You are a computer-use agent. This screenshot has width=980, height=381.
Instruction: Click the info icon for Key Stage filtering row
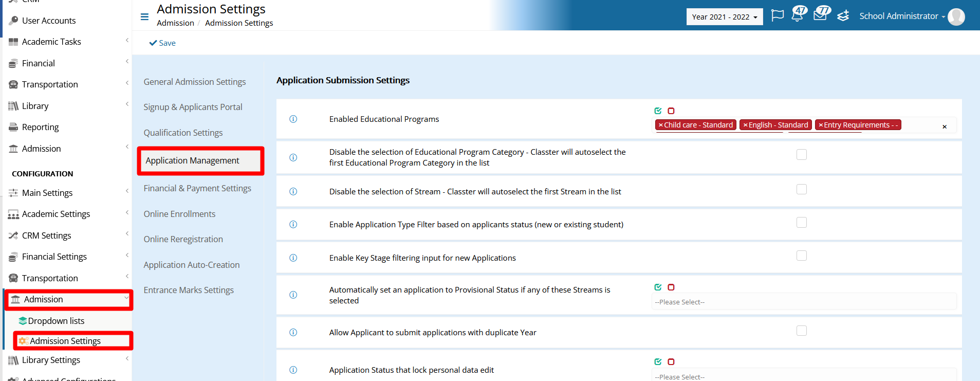(293, 258)
